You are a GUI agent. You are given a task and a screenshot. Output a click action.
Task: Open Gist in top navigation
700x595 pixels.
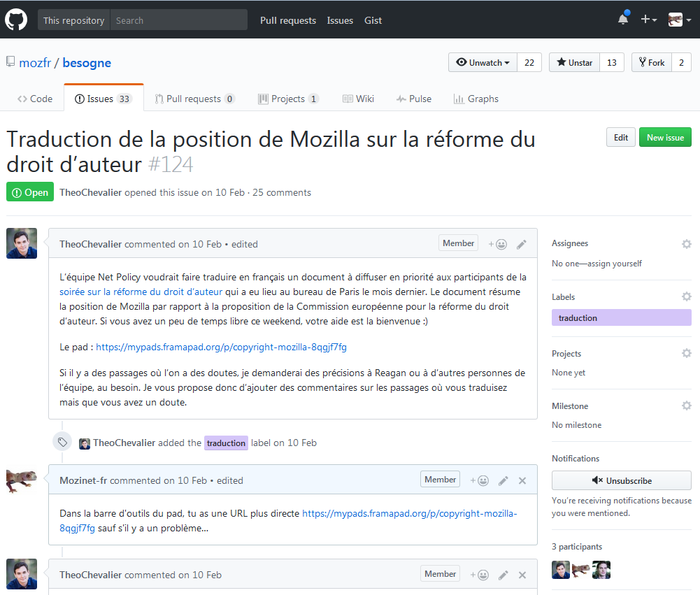pos(373,20)
